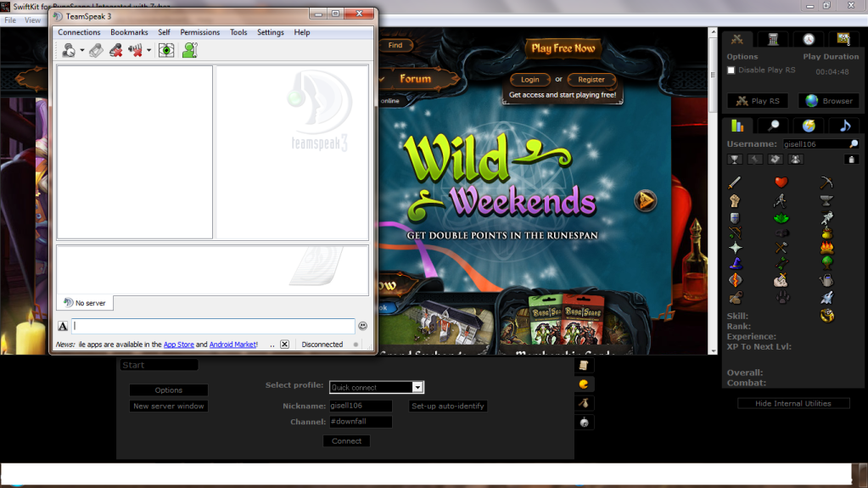Open the Select profile Quick connect dropdown
This screenshot has height=488, width=868.
tap(376, 387)
